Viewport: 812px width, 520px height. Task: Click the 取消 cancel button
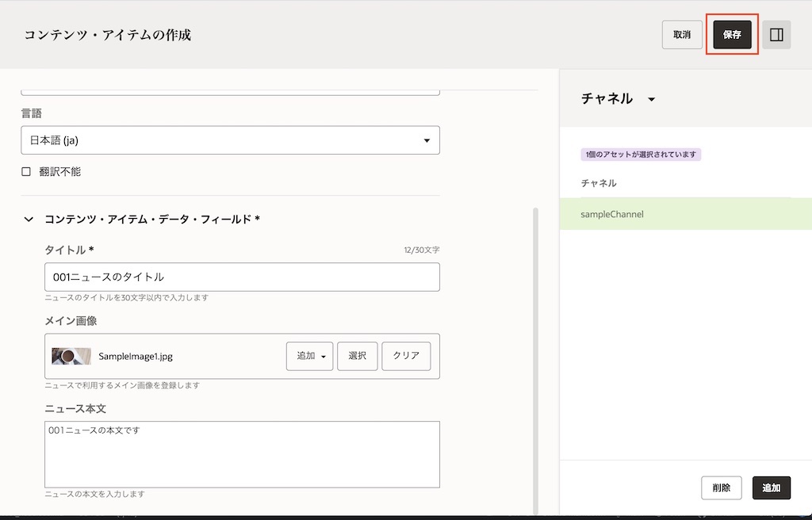pyautogui.click(x=681, y=34)
